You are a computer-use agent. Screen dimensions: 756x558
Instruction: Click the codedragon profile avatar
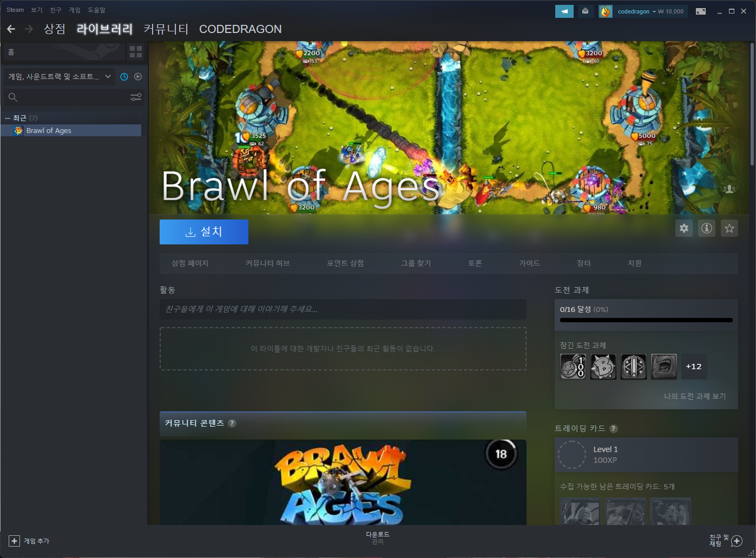605,11
